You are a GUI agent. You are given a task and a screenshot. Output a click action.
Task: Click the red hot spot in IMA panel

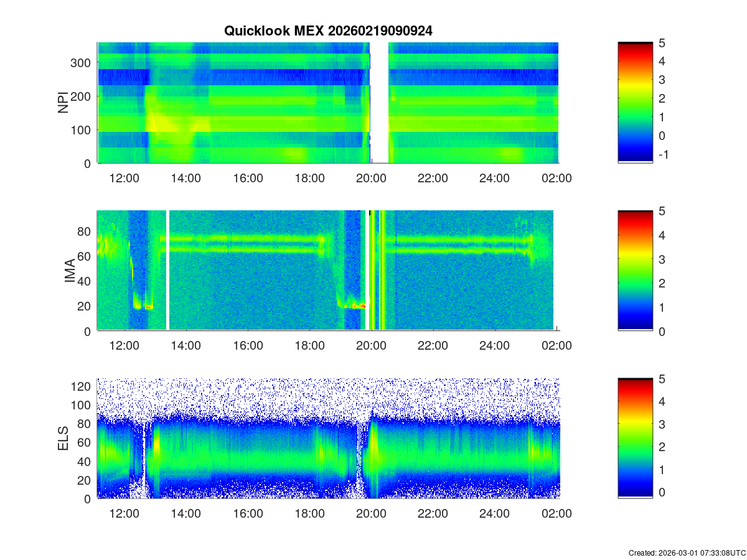(359, 306)
